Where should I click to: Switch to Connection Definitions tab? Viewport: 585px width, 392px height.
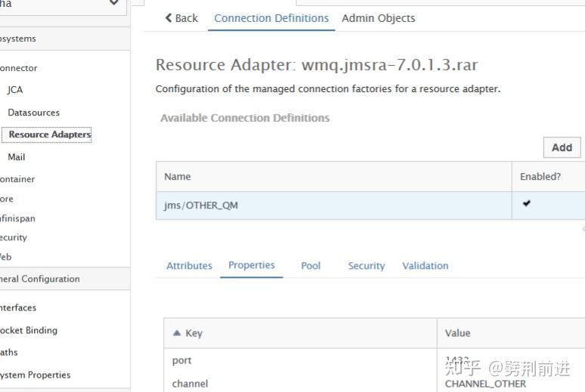pyautogui.click(x=271, y=18)
